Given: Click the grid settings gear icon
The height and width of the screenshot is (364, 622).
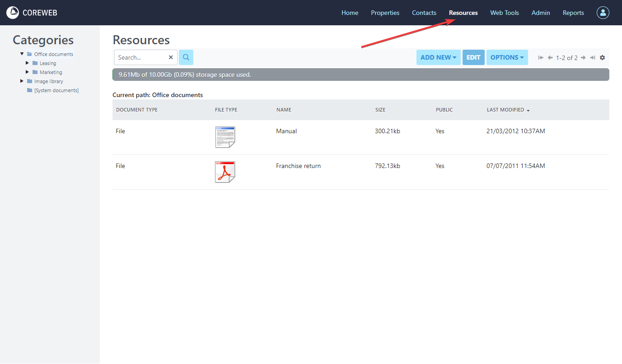Looking at the screenshot, I should [602, 58].
